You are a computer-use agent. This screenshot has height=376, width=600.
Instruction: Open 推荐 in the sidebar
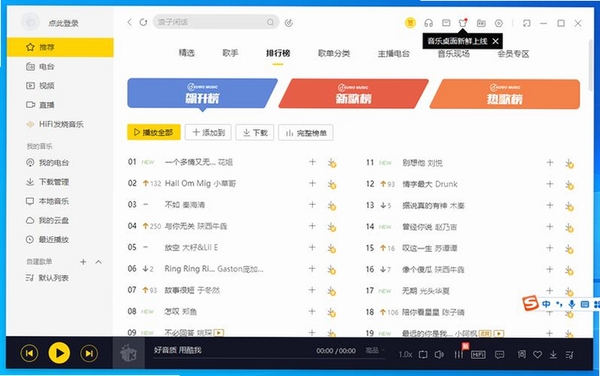pyautogui.click(x=60, y=47)
